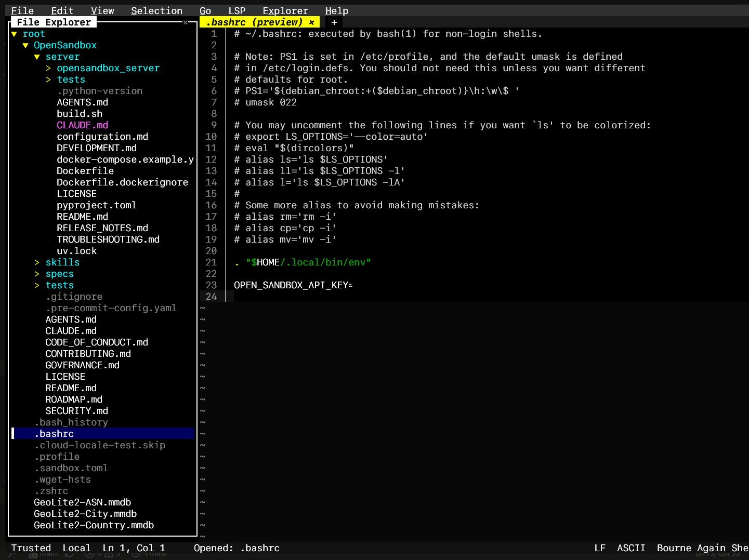Open LICENSE inside server folder
749x560 pixels.
coord(77,194)
